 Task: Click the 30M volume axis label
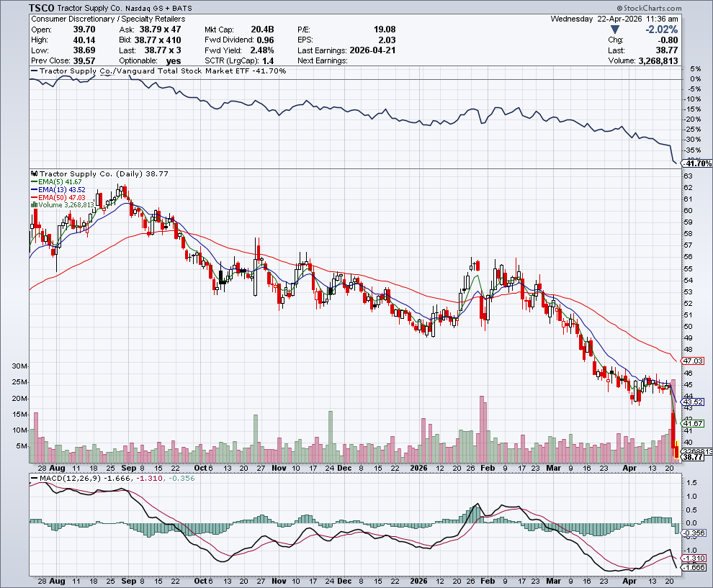coord(19,366)
